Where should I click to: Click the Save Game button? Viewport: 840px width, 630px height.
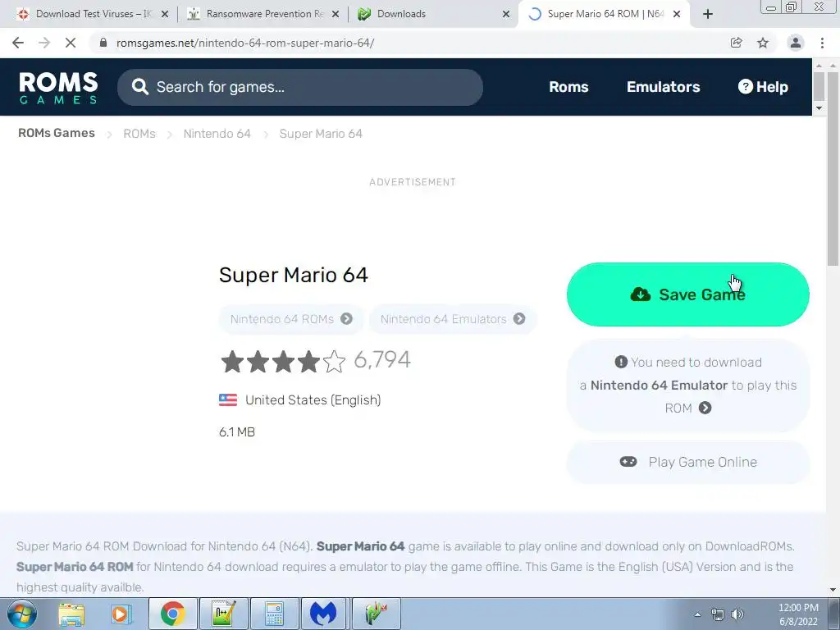coord(688,294)
